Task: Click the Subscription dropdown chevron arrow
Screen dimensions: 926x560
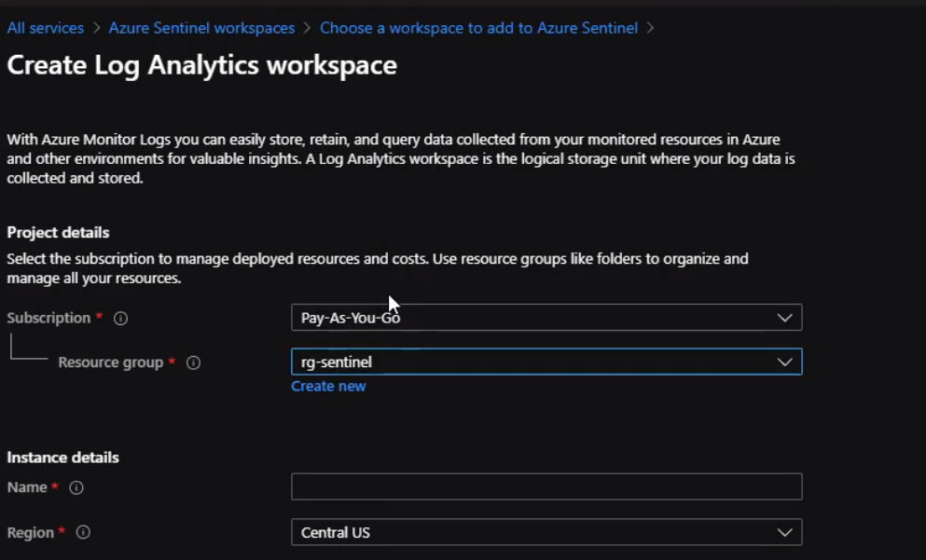Action: (785, 318)
